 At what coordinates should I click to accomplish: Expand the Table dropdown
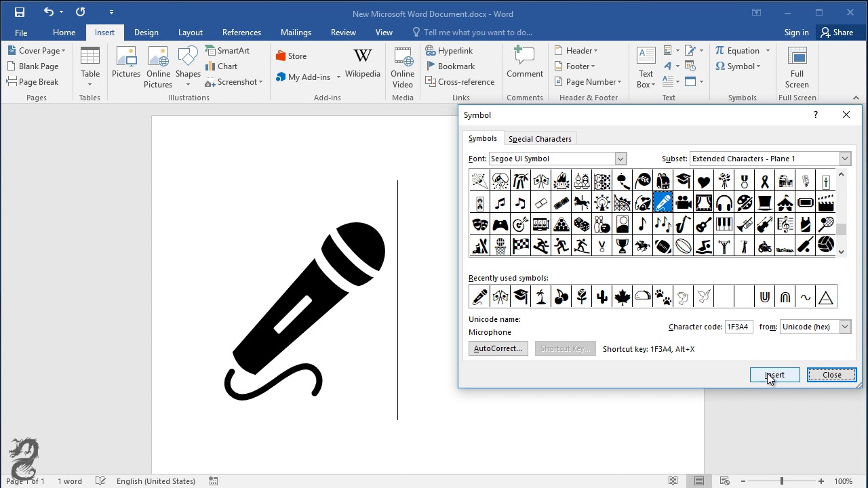pyautogui.click(x=90, y=85)
